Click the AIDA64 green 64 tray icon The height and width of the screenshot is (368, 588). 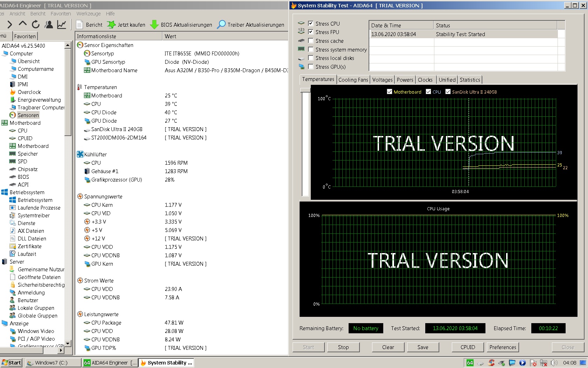(x=470, y=363)
